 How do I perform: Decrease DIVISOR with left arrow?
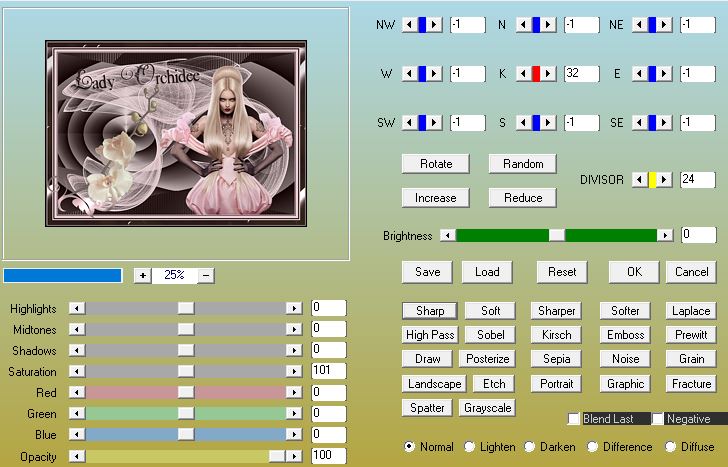(x=639, y=180)
